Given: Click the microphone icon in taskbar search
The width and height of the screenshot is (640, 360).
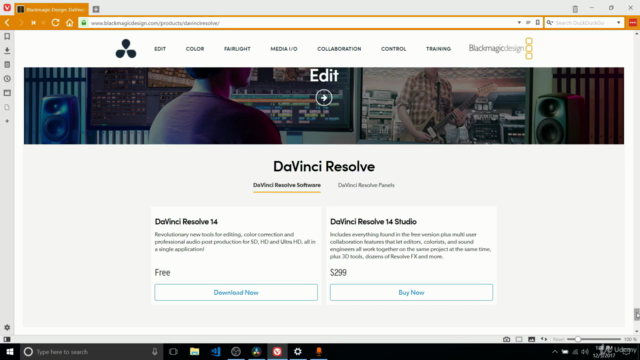Looking at the screenshot, I should click(x=155, y=352).
